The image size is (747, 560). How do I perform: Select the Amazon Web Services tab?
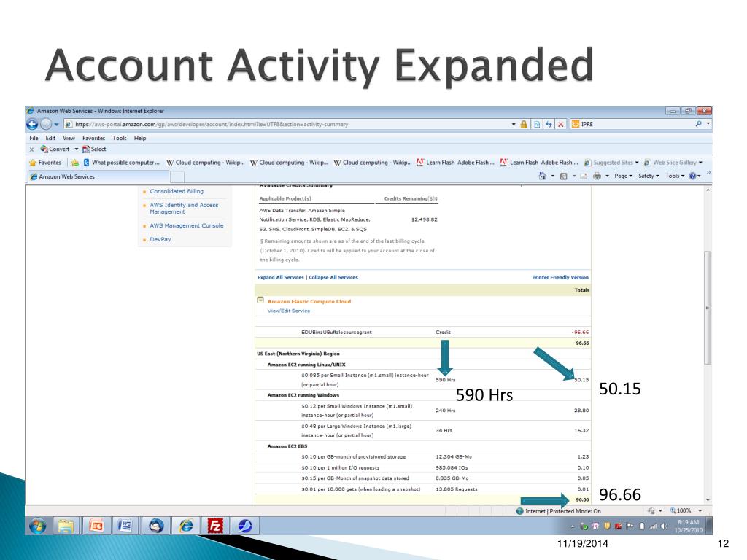pos(98,176)
